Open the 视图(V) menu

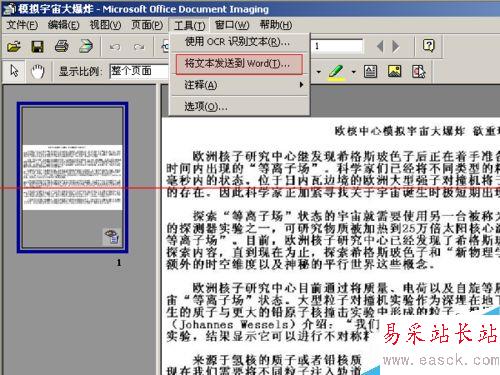coord(105,25)
